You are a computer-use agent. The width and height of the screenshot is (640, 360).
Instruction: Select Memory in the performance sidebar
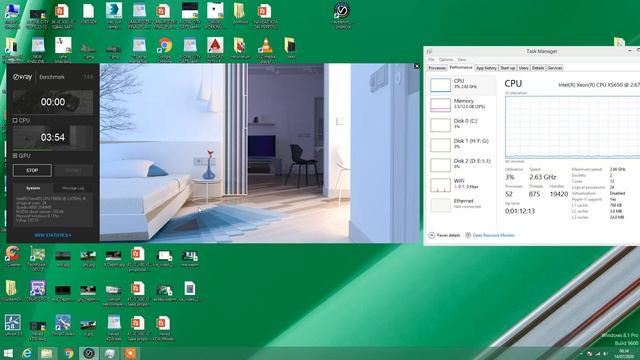coord(462,104)
